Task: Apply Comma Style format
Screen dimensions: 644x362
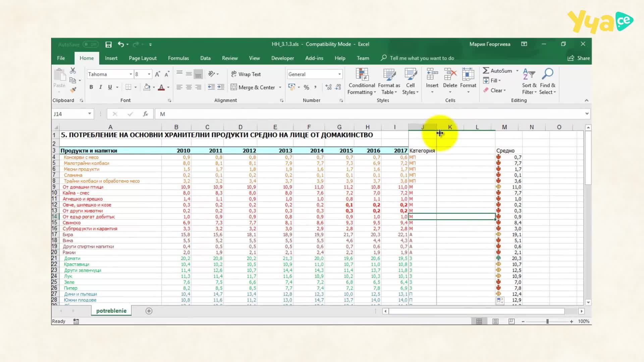Action: tap(315, 87)
